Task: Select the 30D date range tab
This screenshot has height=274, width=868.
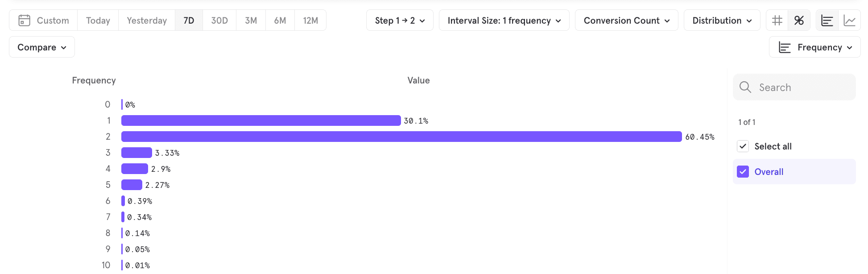Action: (x=219, y=21)
